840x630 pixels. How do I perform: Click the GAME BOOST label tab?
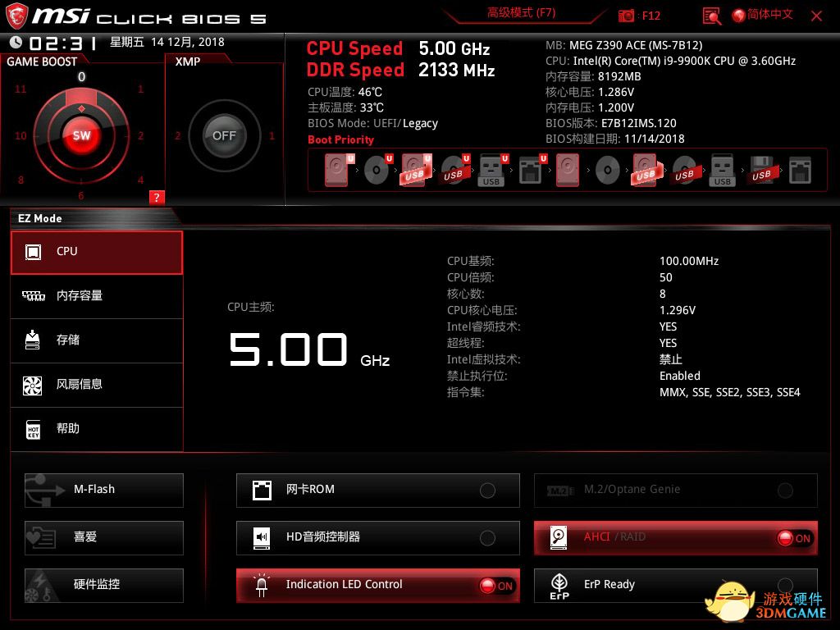tap(42, 62)
